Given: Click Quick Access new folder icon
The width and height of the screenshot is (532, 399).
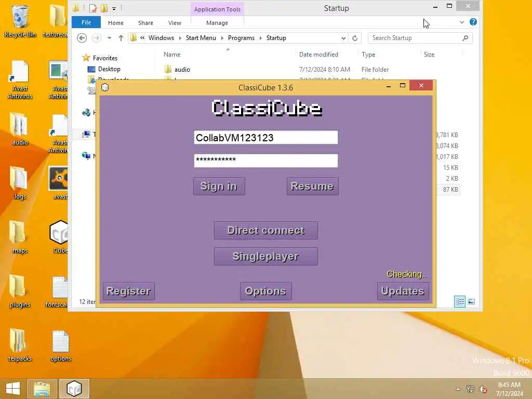Looking at the screenshot, I should click(104, 8).
